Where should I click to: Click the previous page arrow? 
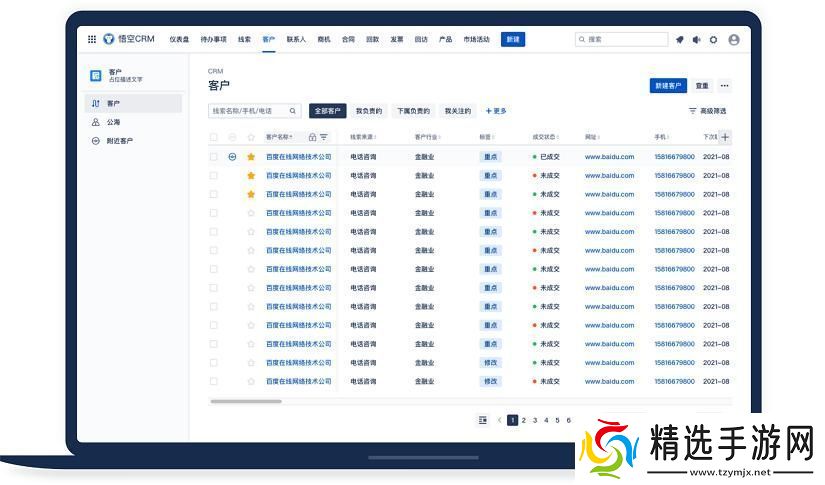499,420
